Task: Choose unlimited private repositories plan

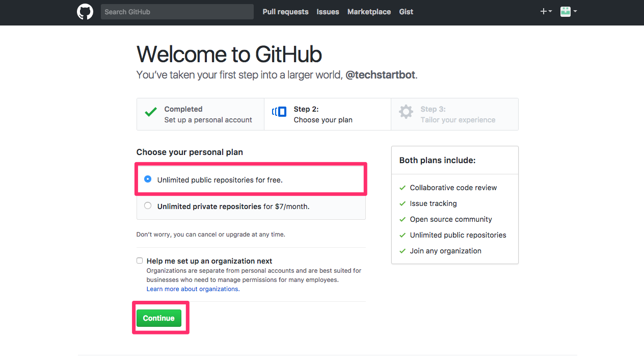Action: [147, 205]
